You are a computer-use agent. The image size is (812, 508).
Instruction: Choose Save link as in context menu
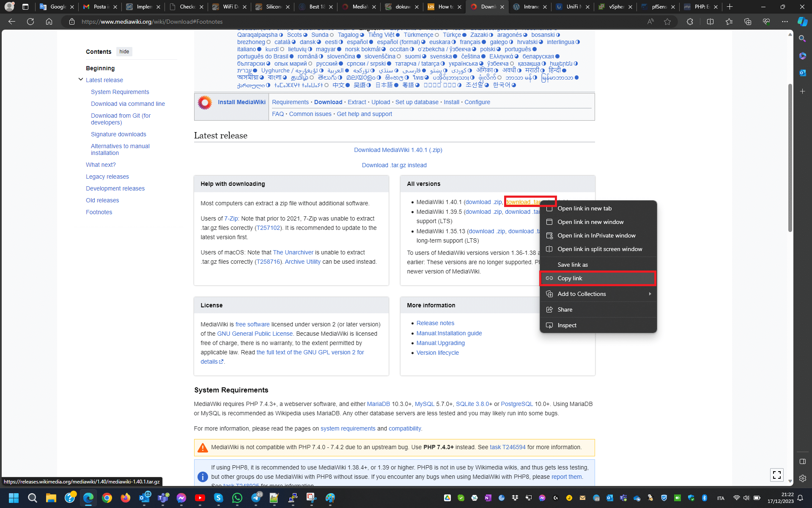(x=572, y=265)
